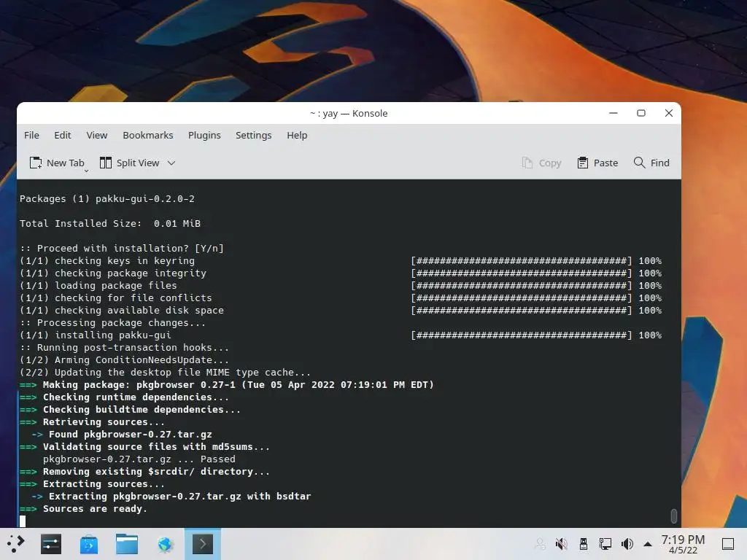Open the Plugins menu
The width and height of the screenshot is (747, 560).
click(x=204, y=135)
